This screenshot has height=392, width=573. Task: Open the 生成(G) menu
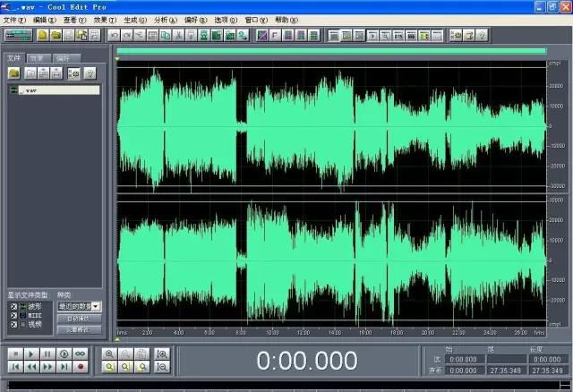[x=135, y=20]
